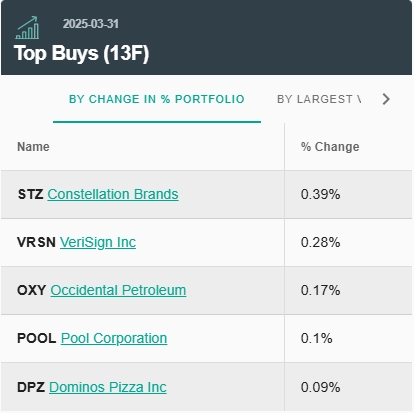Click the bar chart growth icon

(x=27, y=28)
